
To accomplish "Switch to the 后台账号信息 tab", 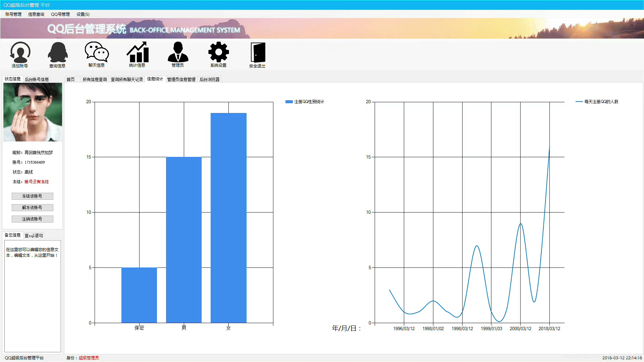I will click(37, 79).
